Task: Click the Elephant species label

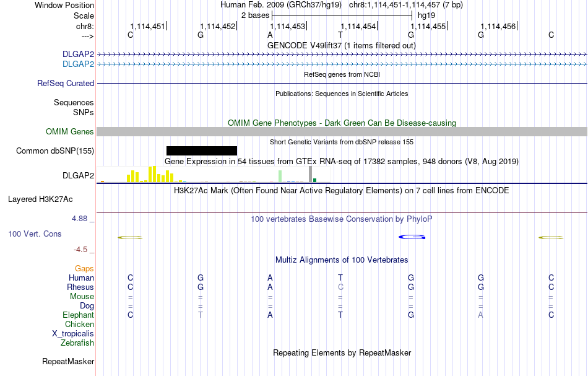Action: tap(79, 315)
